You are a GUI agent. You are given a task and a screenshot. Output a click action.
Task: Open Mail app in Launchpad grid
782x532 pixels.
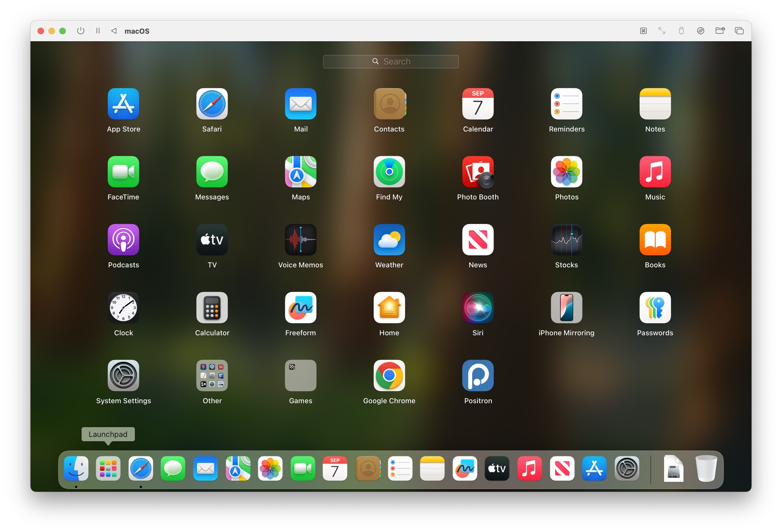(300, 104)
